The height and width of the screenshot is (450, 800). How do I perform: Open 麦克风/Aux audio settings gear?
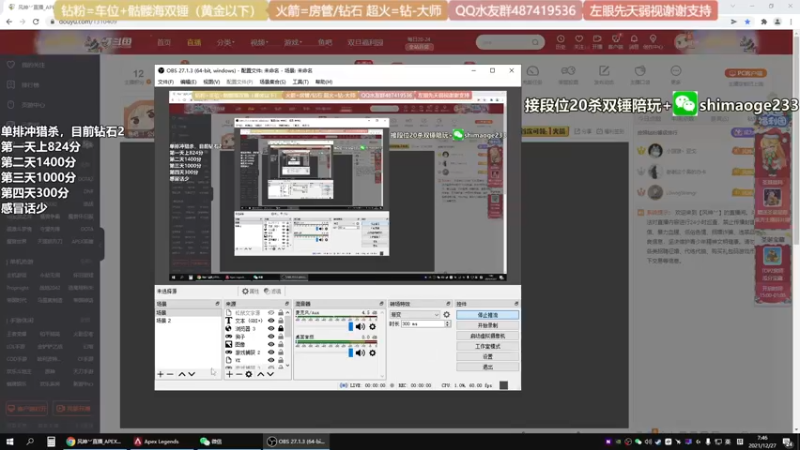372,327
